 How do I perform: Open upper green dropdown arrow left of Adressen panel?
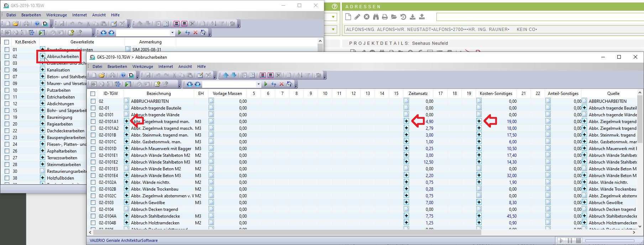coord(334,17)
